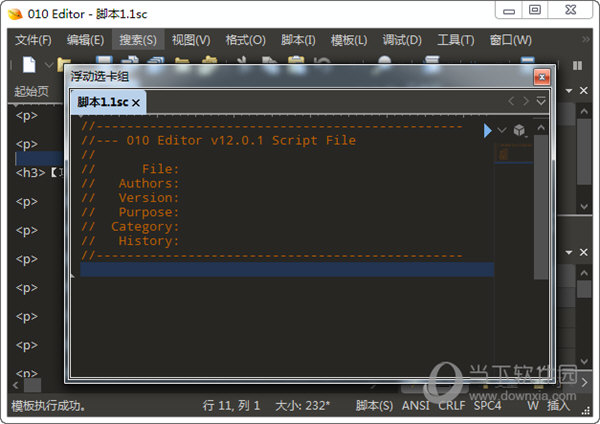Open the 格式(O) menu
The height and width of the screenshot is (424, 600).
pos(245,40)
